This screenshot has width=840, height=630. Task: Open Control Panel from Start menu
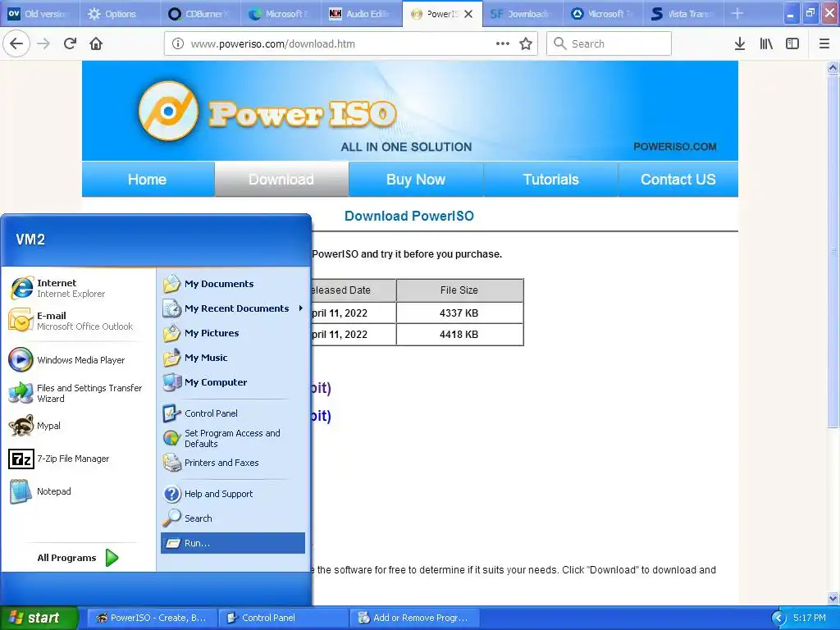232,413
